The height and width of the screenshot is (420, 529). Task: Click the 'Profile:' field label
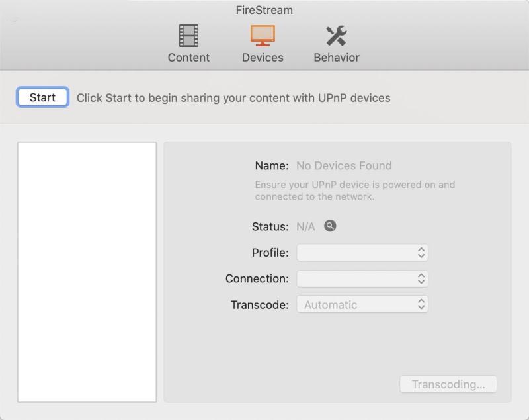(x=270, y=253)
